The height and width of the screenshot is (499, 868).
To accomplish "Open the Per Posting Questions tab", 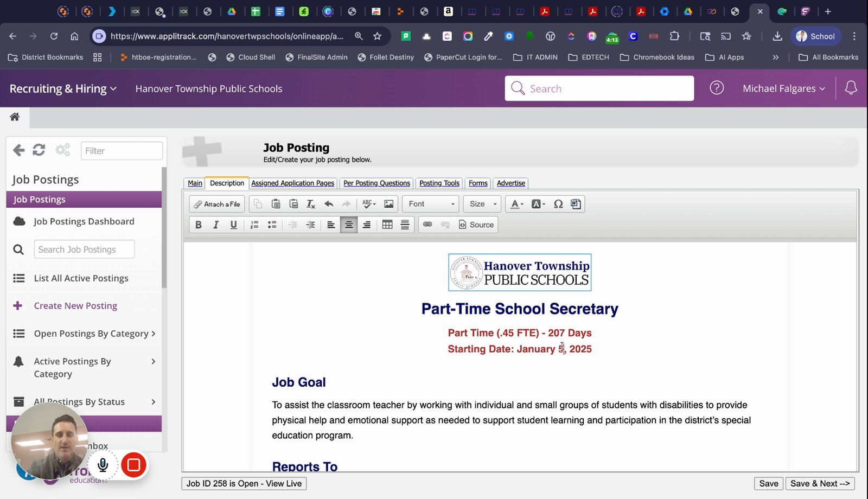I will [376, 183].
